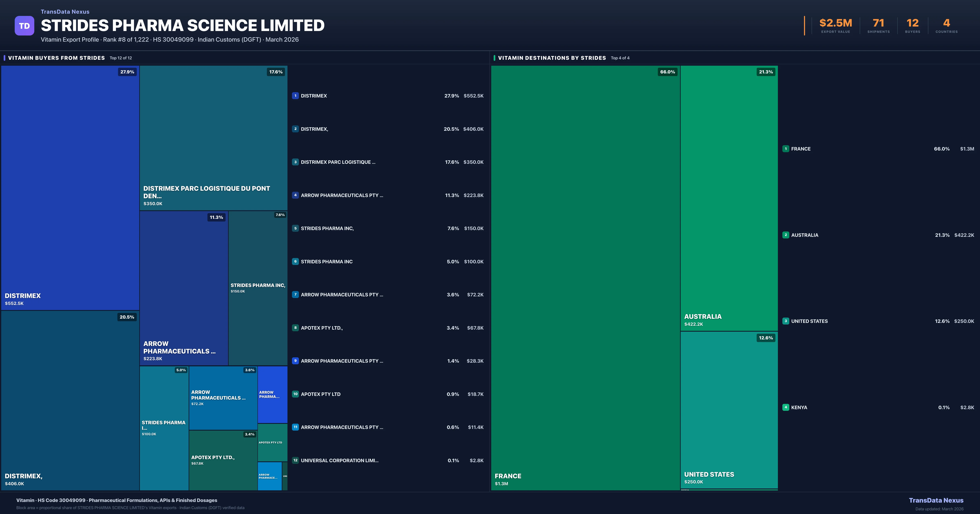
Task: Open the TransData Nexus header link
Action: (65, 12)
